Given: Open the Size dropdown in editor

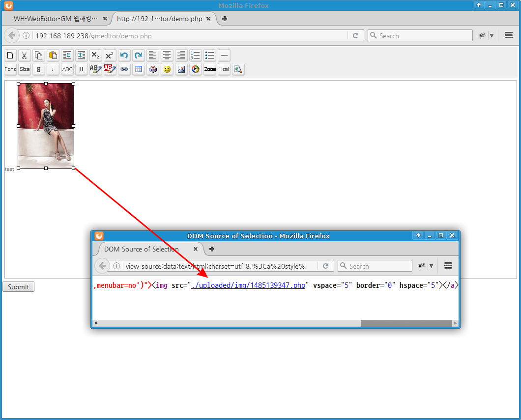Looking at the screenshot, I should (x=25, y=69).
